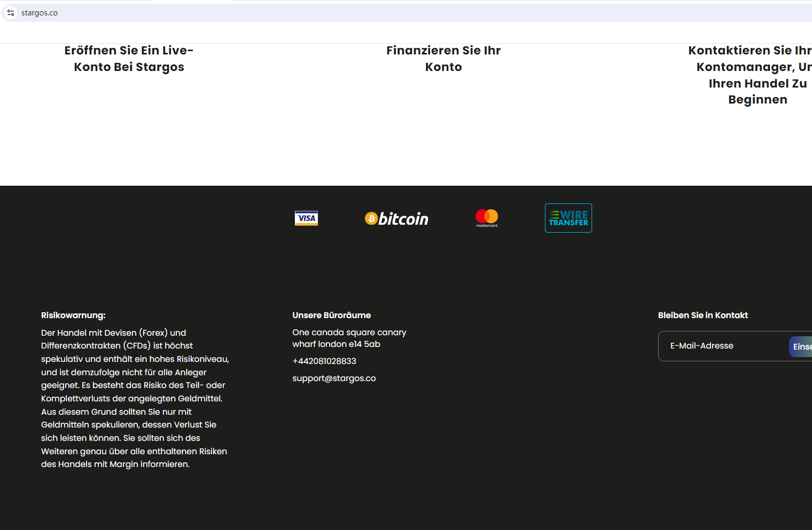The image size is (812, 530).
Task: Click the Wire Transfer payment logo
Action: click(x=568, y=218)
